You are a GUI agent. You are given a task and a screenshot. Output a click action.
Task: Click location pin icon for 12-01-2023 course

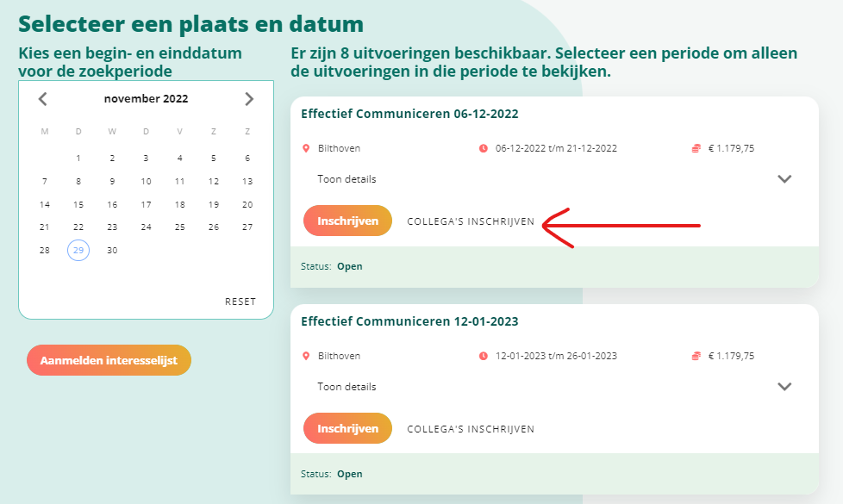(x=306, y=356)
